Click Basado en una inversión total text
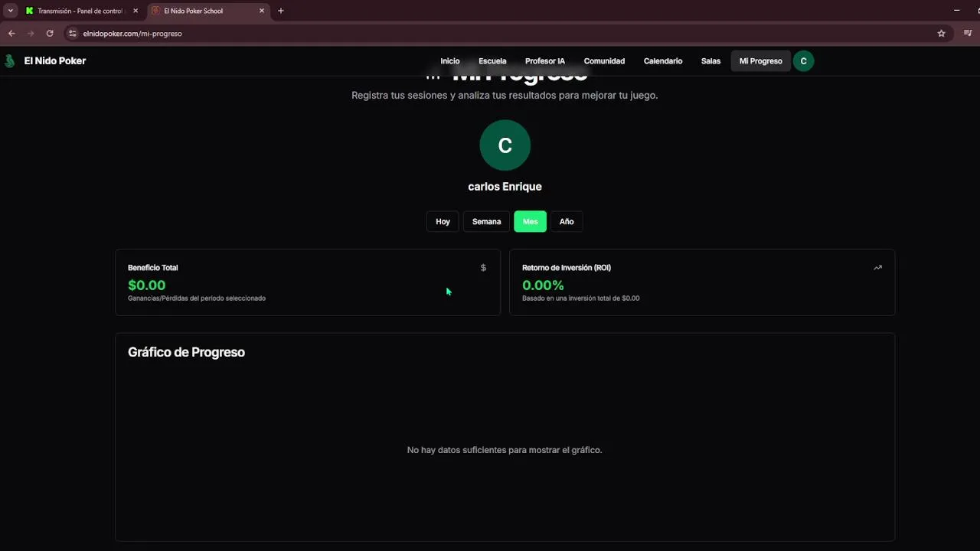980x551 pixels. [x=580, y=298]
